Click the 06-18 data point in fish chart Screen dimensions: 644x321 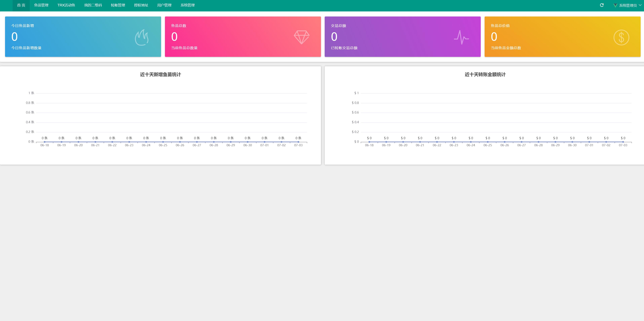45,142
